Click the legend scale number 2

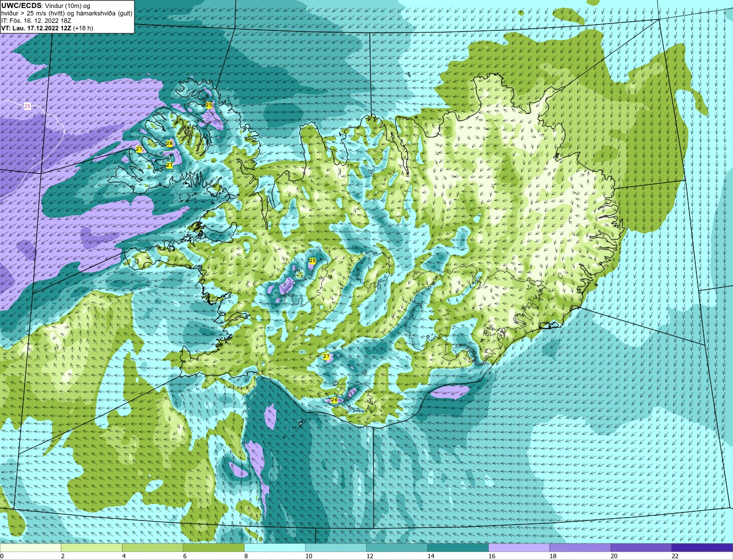[x=63, y=556]
